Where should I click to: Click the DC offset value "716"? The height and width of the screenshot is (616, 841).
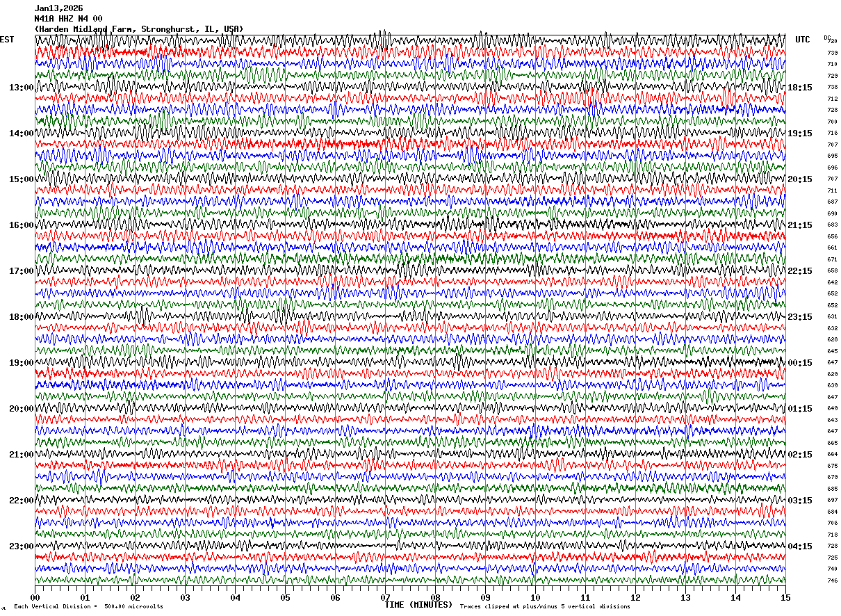tap(832, 133)
